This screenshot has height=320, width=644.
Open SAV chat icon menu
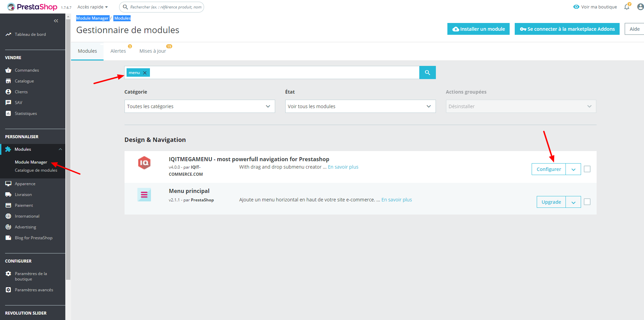pyautogui.click(x=8, y=103)
